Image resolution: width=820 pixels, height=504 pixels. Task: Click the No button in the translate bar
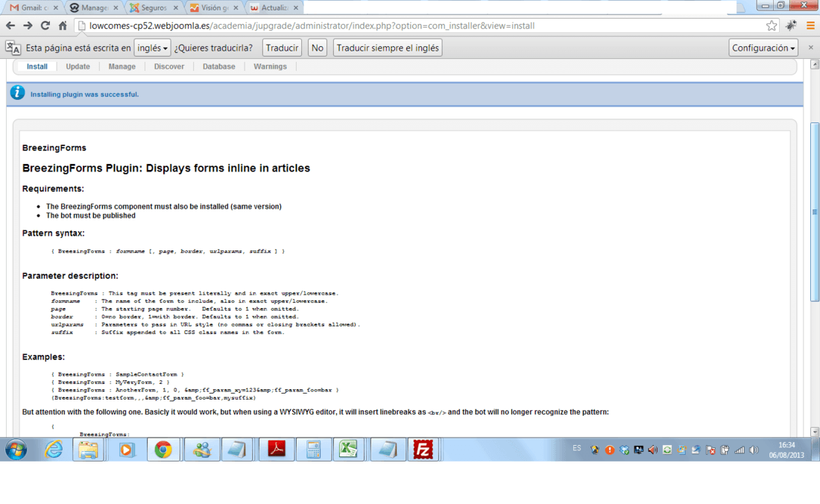[317, 48]
